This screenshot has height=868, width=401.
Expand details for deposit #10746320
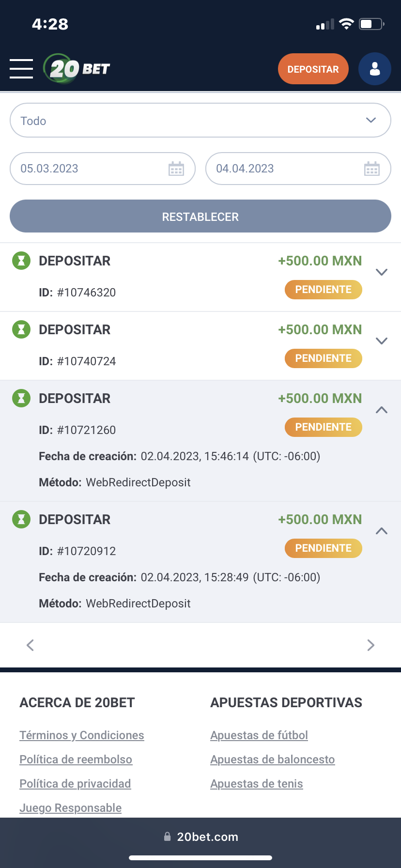click(x=382, y=272)
